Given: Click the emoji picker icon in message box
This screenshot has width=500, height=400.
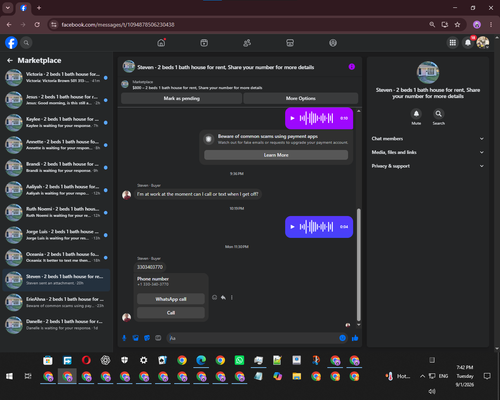Looking at the screenshot, I should 342,338.
